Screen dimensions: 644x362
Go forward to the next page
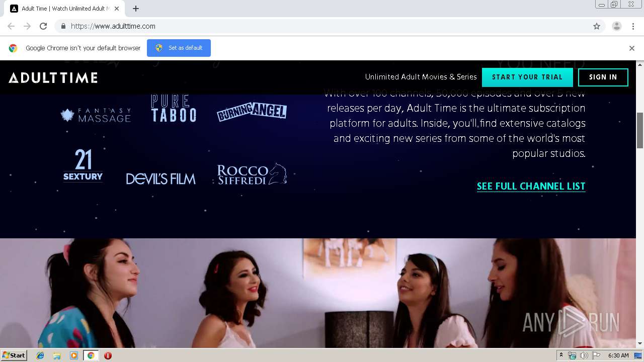tap(27, 26)
